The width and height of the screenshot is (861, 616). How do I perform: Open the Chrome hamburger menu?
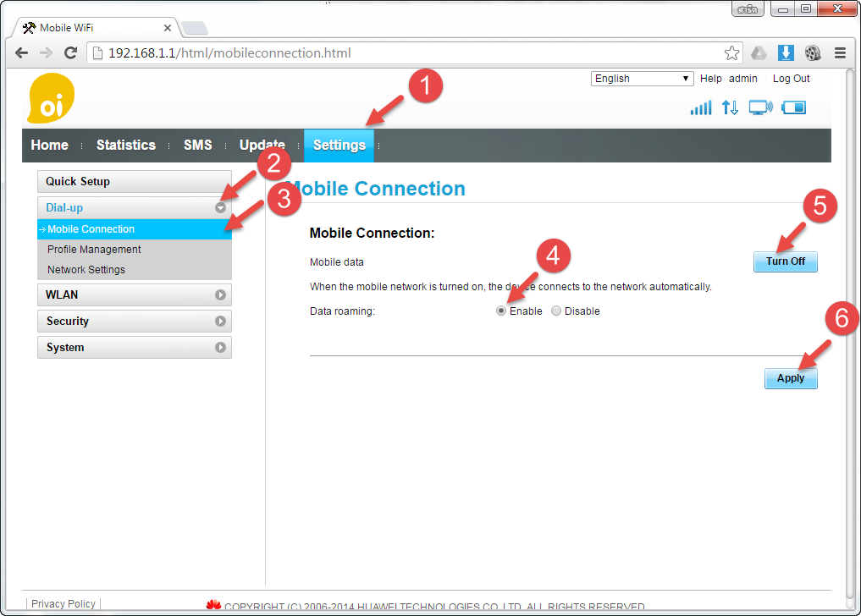coord(840,53)
